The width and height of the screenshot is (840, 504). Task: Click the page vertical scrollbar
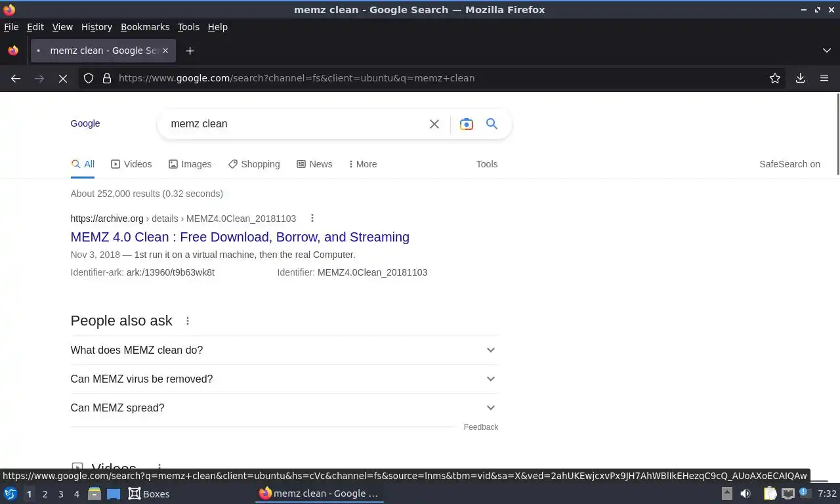click(837, 135)
